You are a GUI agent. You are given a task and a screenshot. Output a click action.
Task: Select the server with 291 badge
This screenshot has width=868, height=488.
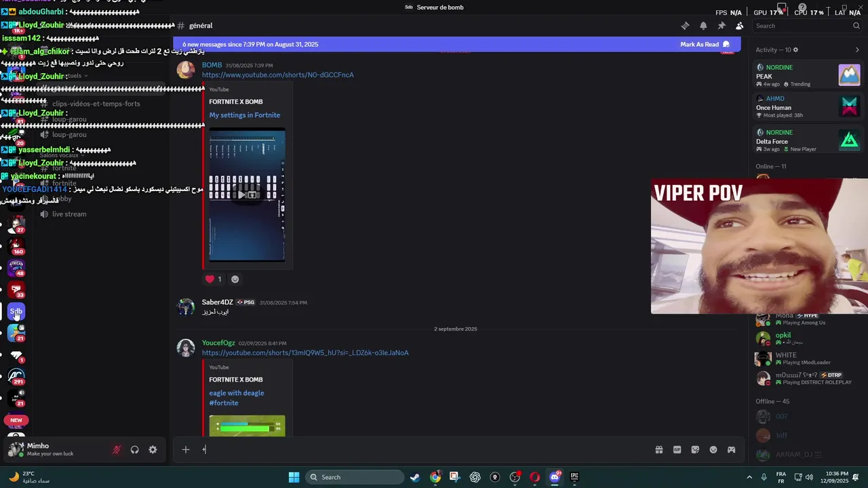click(x=16, y=377)
